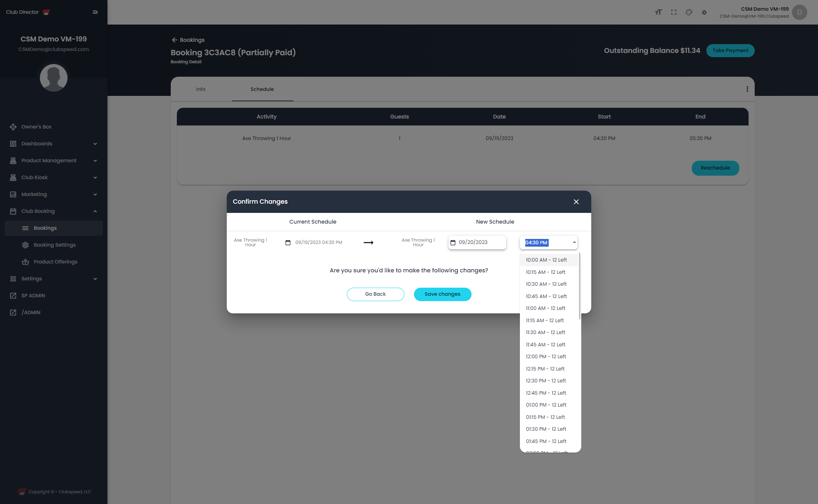
Task: Click the time list scrollbar
Action: (x=579, y=286)
